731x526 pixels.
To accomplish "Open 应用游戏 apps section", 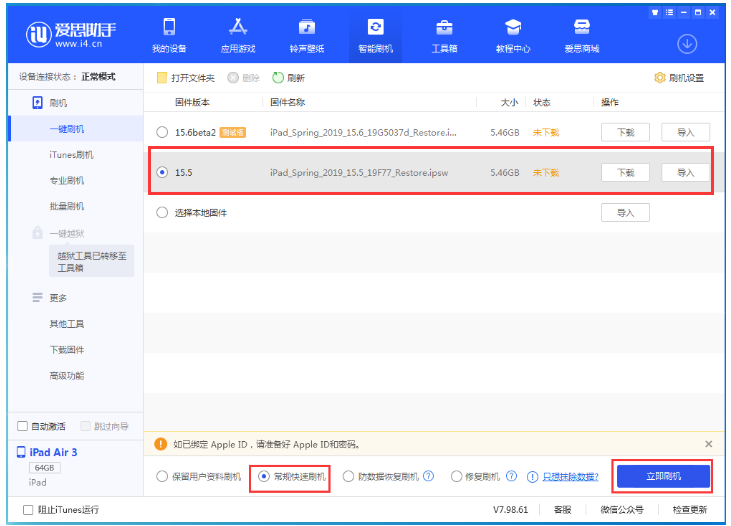I will pyautogui.click(x=238, y=35).
